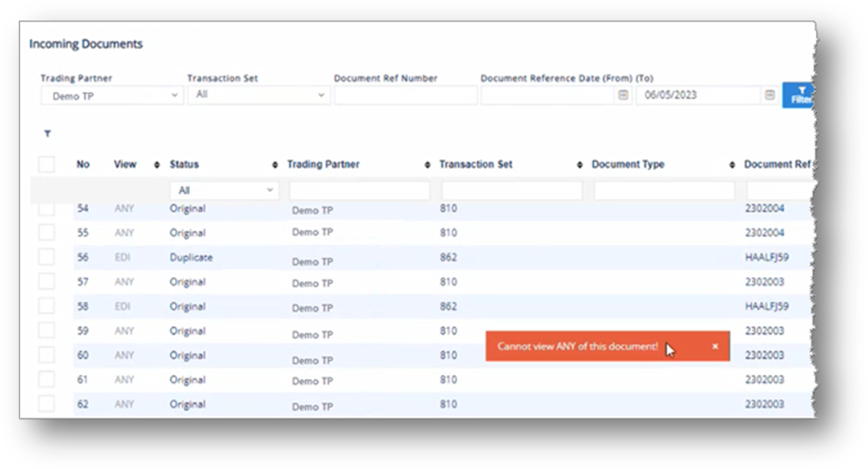The width and height of the screenshot is (868, 469).
Task: Sort by the View column
Action: (x=156, y=165)
